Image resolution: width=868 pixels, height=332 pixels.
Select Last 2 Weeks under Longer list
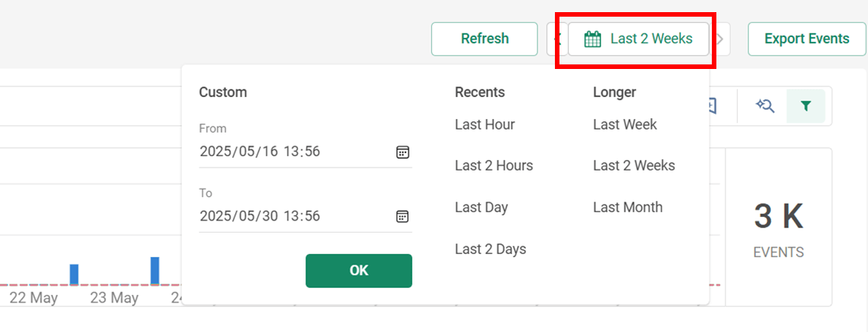[635, 165]
